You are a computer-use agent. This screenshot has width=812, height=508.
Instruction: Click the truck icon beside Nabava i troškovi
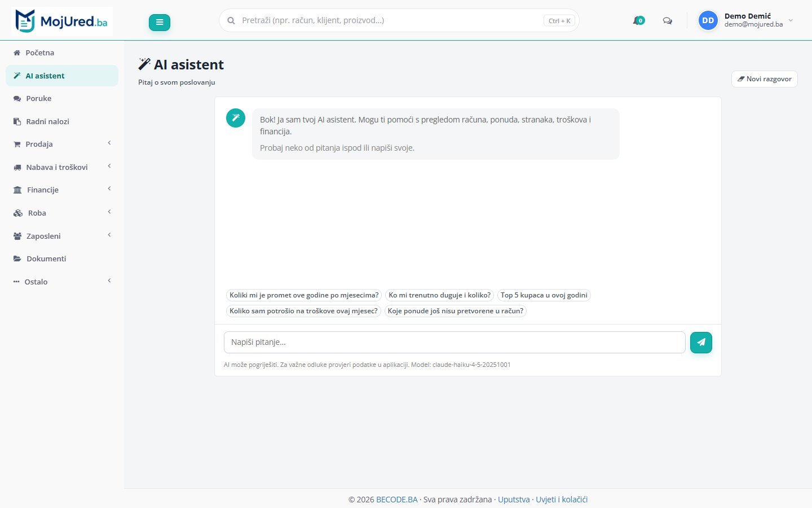point(17,167)
